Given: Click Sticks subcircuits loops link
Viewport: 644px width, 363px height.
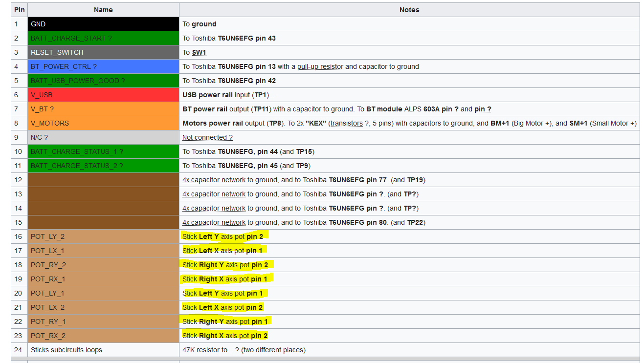Looking at the screenshot, I should tap(67, 350).
